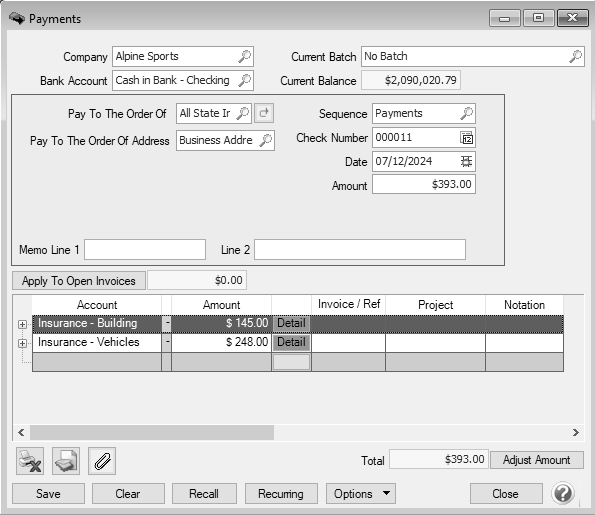
Task: Open Detail for Insurance - Vehicles row
Action: [x=291, y=342]
